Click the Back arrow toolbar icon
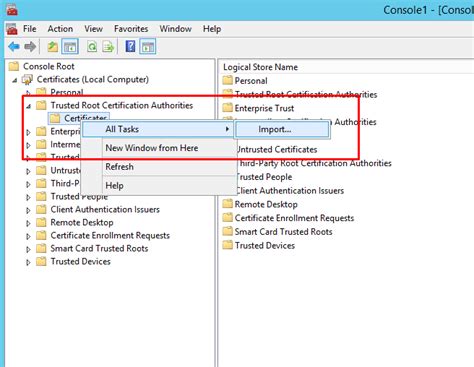The height and width of the screenshot is (367, 474). (x=14, y=47)
